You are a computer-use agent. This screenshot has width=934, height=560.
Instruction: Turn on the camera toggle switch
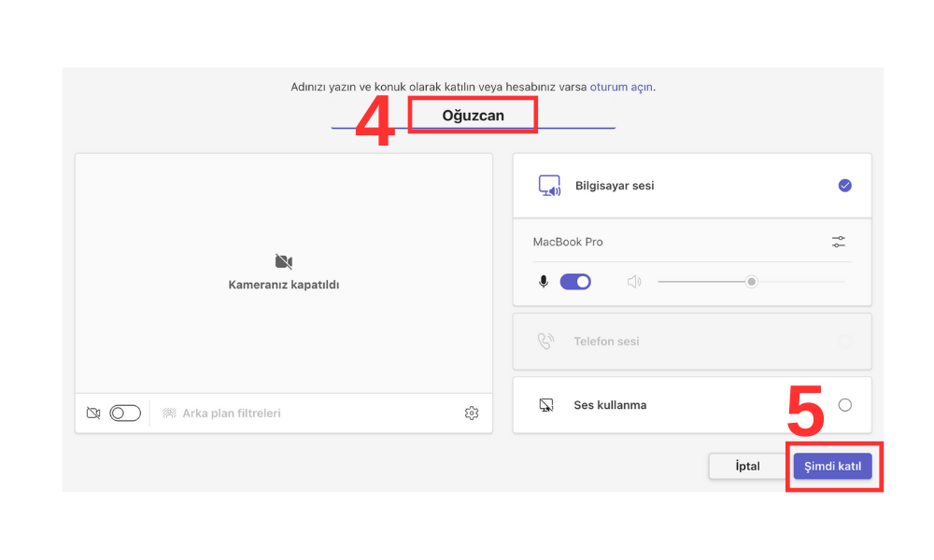click(125, 413)
